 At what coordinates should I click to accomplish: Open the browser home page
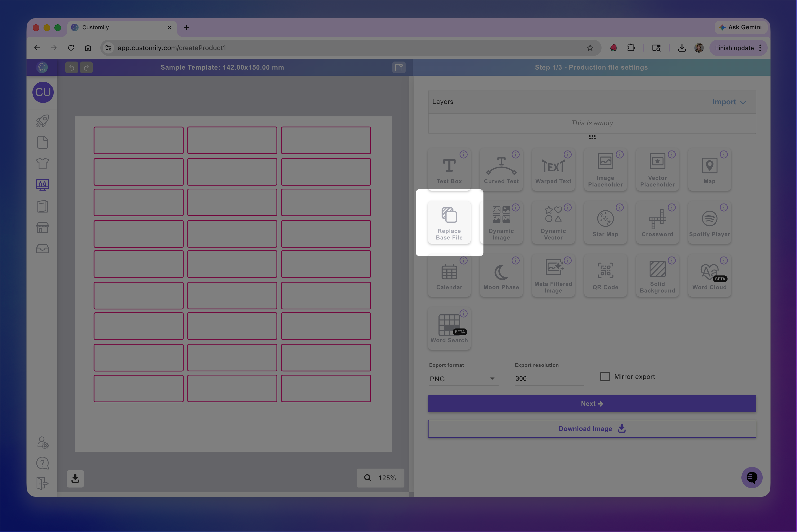click(88, 48)
